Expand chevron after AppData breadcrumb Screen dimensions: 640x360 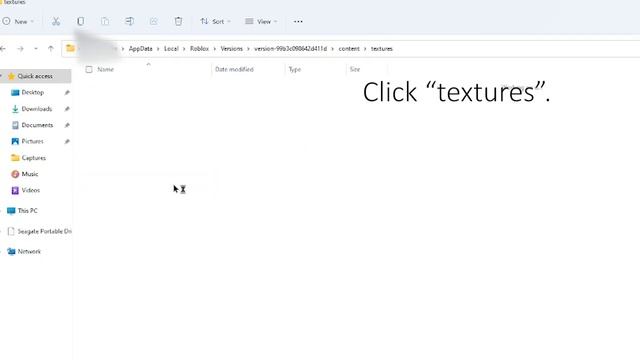[x=158, y=49]
